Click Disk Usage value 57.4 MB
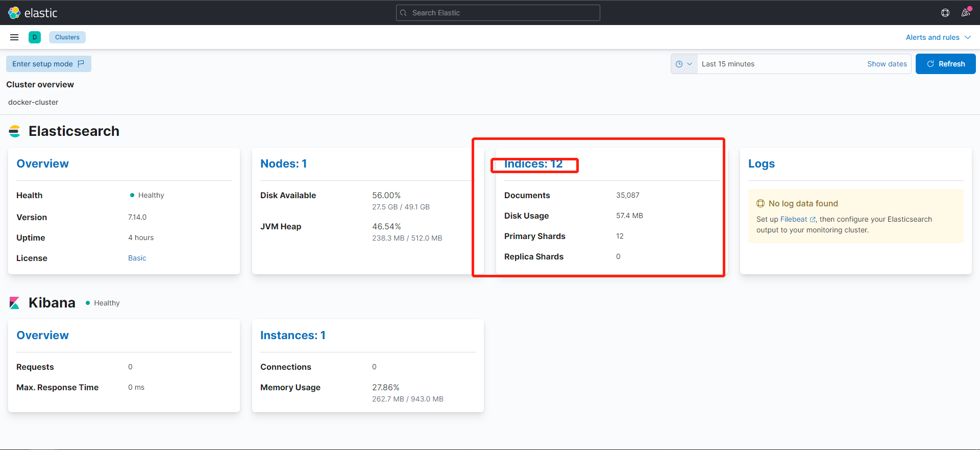Screen dimensions: 980x450 tap(629, 216)
